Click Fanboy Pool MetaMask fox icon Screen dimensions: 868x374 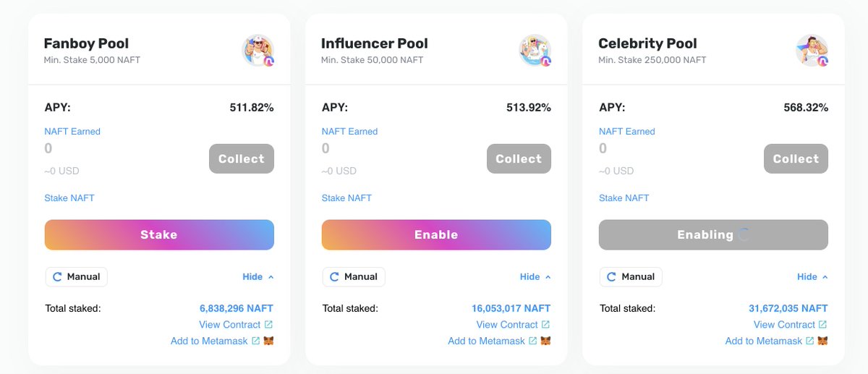[x=268, y=341]
